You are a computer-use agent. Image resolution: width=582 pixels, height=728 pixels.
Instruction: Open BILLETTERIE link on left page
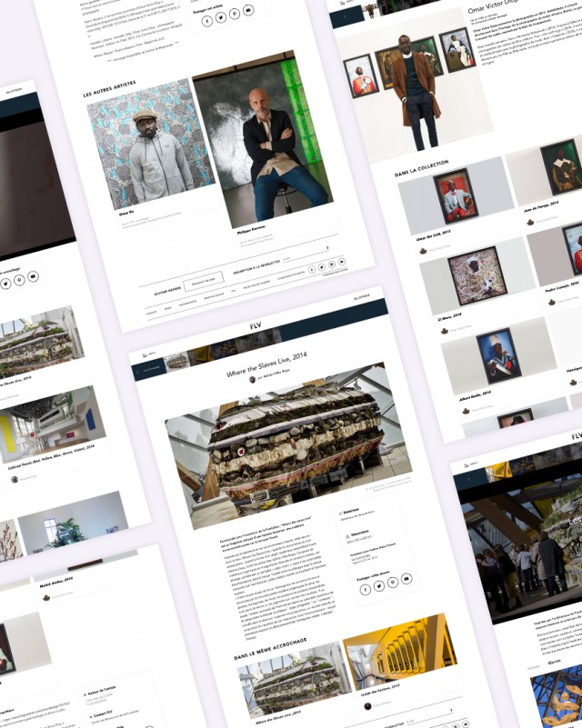tap(14, 90)
